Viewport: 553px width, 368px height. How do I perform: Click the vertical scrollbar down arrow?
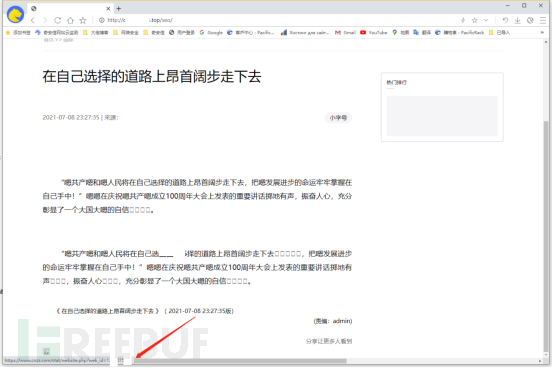(x=546, y=354)
